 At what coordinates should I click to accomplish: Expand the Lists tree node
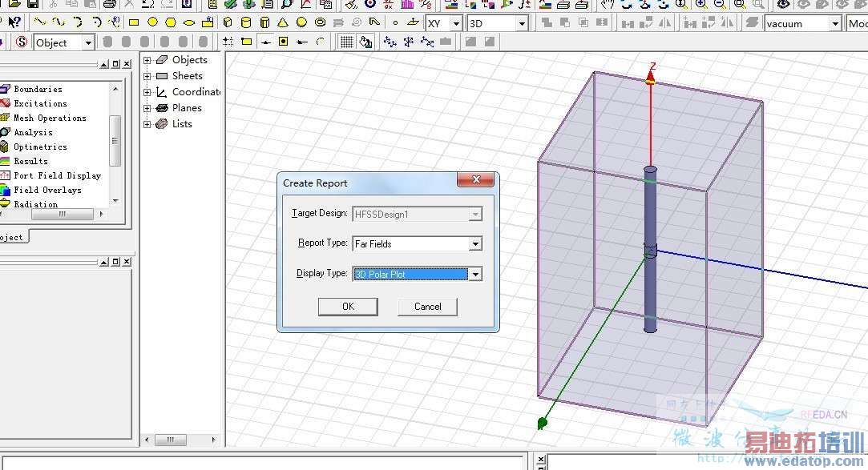pyautogui.click(x=147, y=124)
